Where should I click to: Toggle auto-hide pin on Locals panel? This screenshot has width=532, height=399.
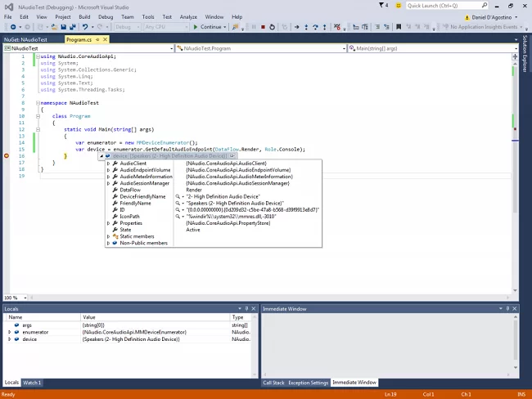(246, 309)
